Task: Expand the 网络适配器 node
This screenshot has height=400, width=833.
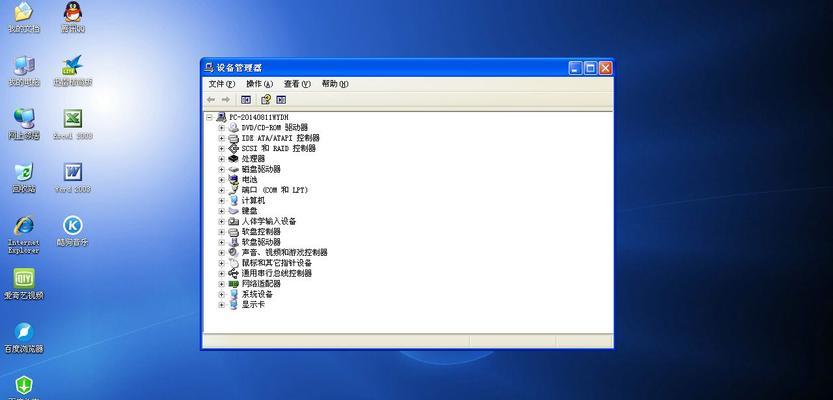Action: click(222, 284)
